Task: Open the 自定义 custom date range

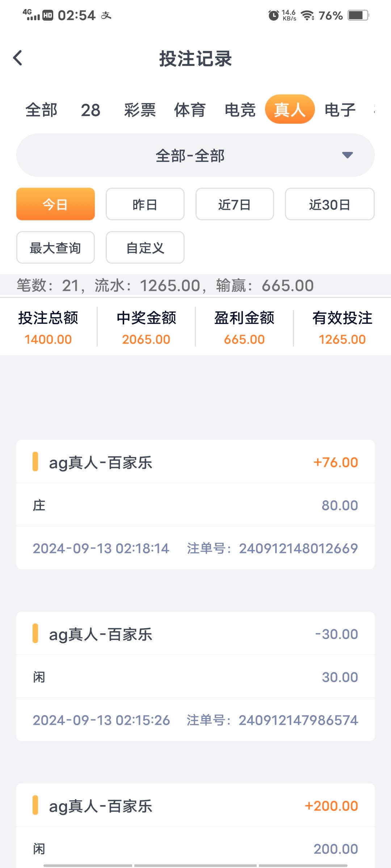Action: tap(145, 248)
